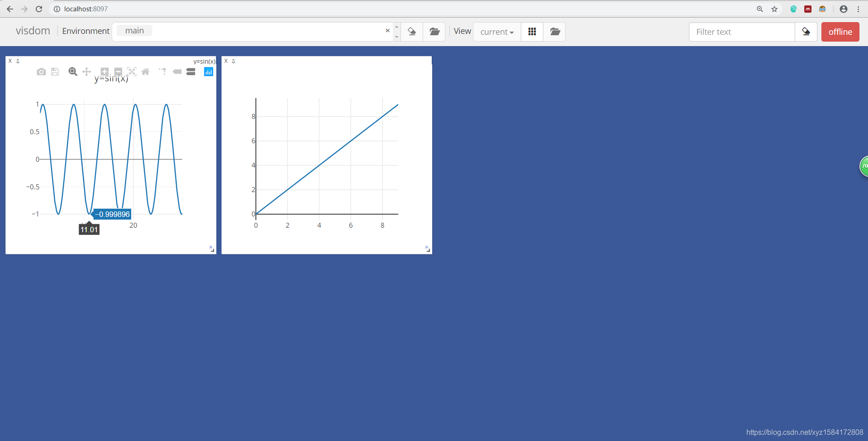
Task: Open manage views folder icon
Action: [x=555, y=32]
